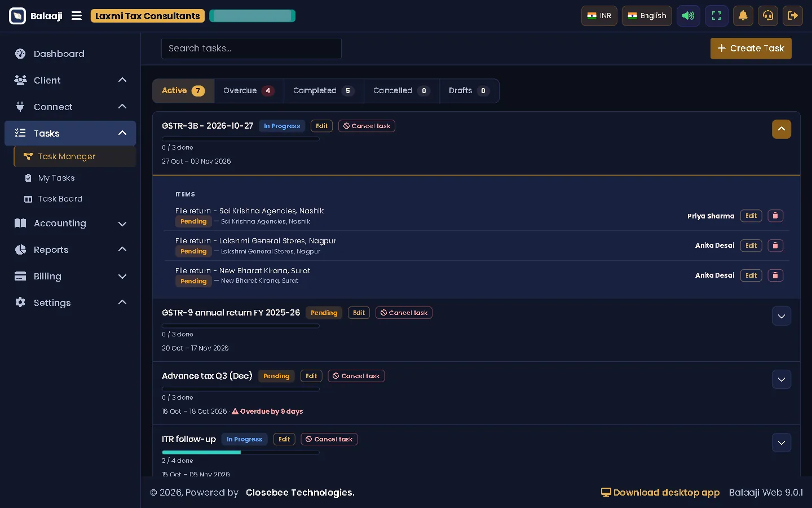The width and height of the screenshot is (812, 508).
Task: Toggle fullscreen mode icon
Action: pos(716,16)
